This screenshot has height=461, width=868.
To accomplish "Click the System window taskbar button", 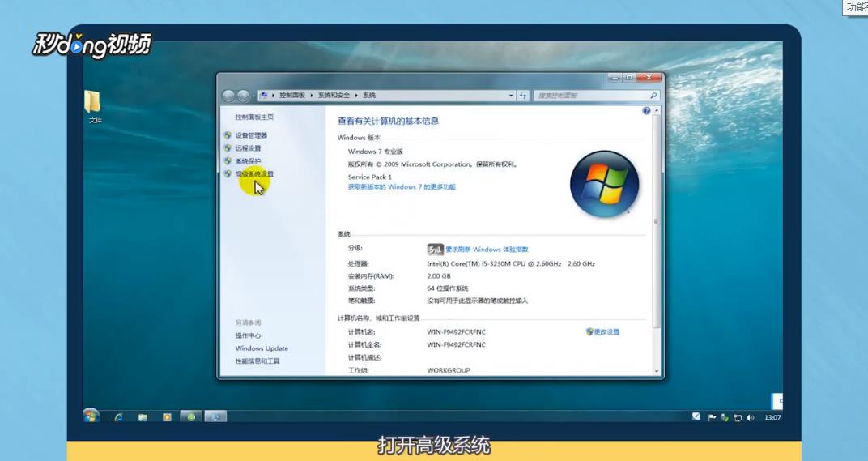I will click(215, 416).
